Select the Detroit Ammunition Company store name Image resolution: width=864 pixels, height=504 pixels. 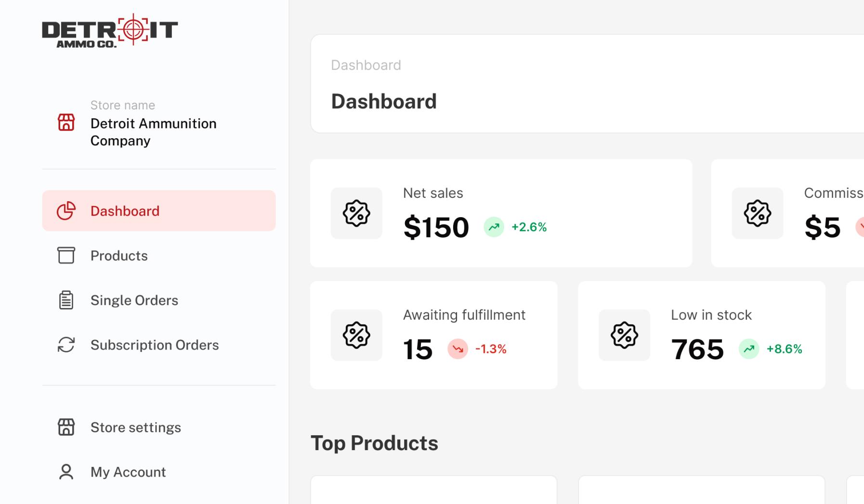(154, 132)
